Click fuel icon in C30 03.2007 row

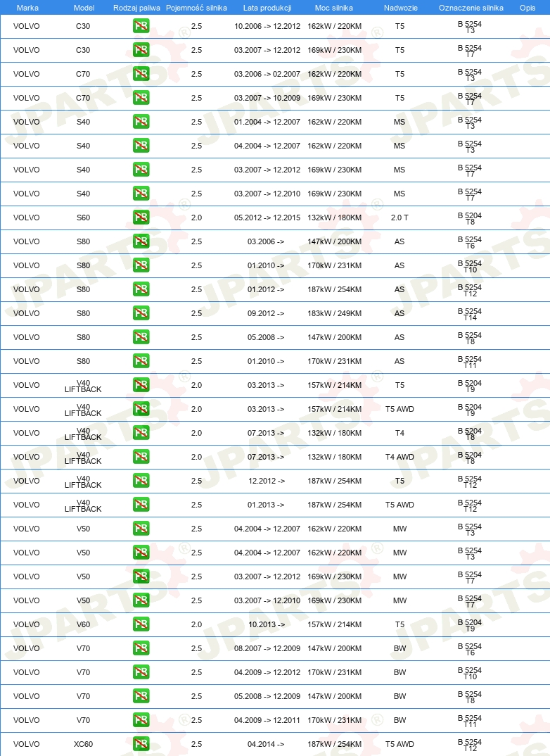[141, 50]
